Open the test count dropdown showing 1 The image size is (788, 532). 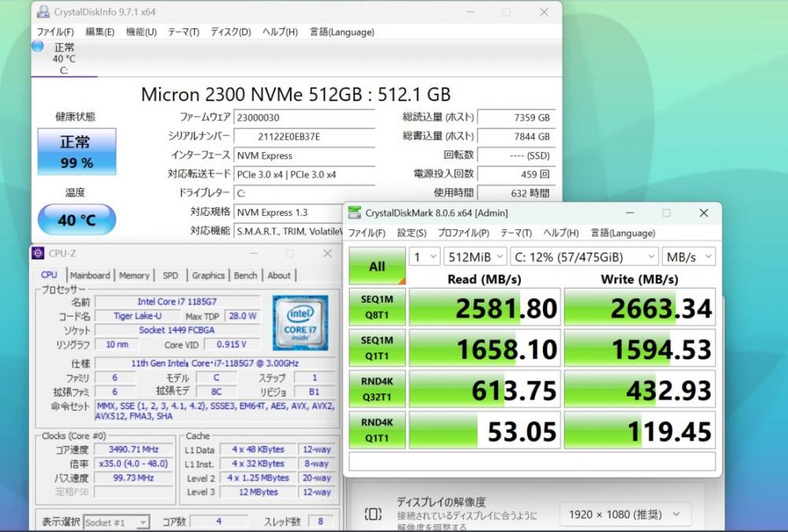pyautogui.click(x=425, y=257)
